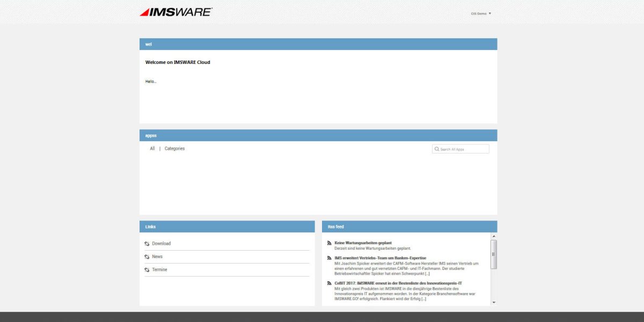Open the Termine link

point(158,269)
